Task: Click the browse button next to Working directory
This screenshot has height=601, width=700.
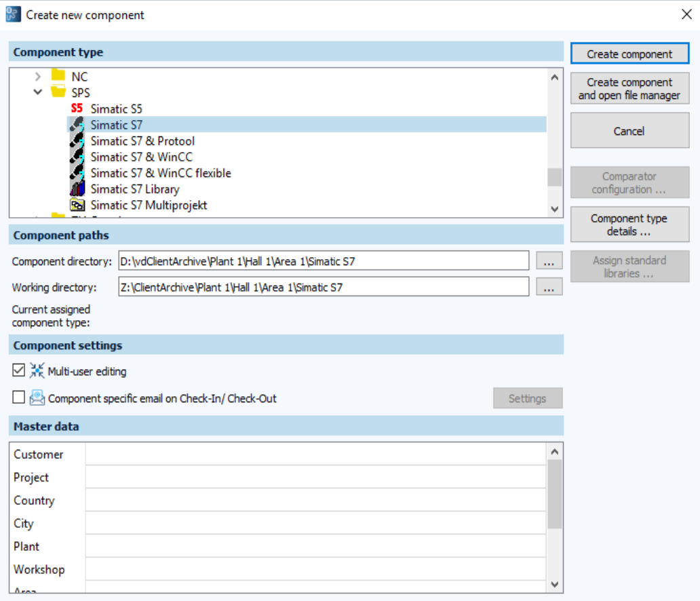Action: pyautogui.click(x=549, y=286)
